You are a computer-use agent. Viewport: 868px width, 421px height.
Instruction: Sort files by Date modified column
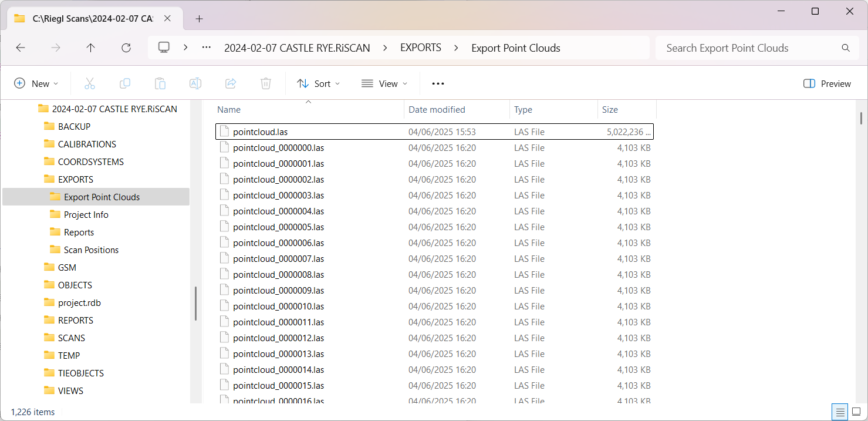point(437,110)
